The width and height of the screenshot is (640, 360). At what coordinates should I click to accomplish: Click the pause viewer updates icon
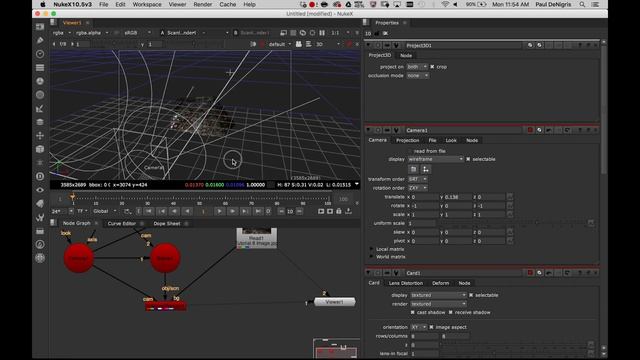pos(322,33)
